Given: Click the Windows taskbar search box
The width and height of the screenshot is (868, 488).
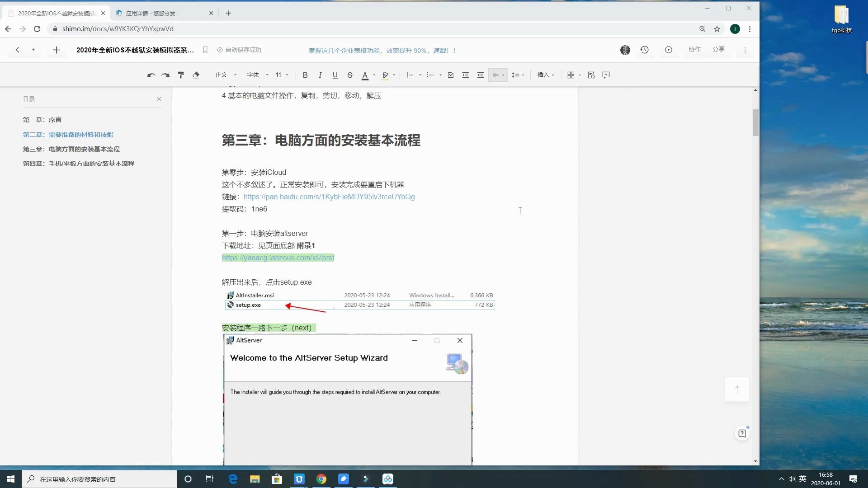Looking at the screenshot, I should [x=99, y=479].
